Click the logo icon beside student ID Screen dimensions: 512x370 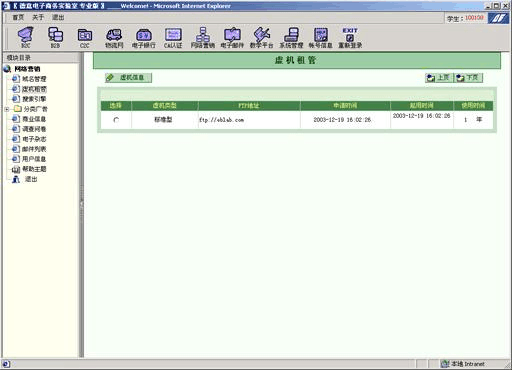(498, 18)
